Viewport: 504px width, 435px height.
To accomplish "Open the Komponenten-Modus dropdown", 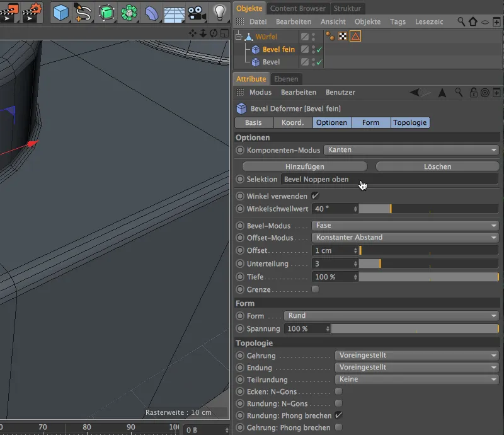I will click(x=411, y=150).
